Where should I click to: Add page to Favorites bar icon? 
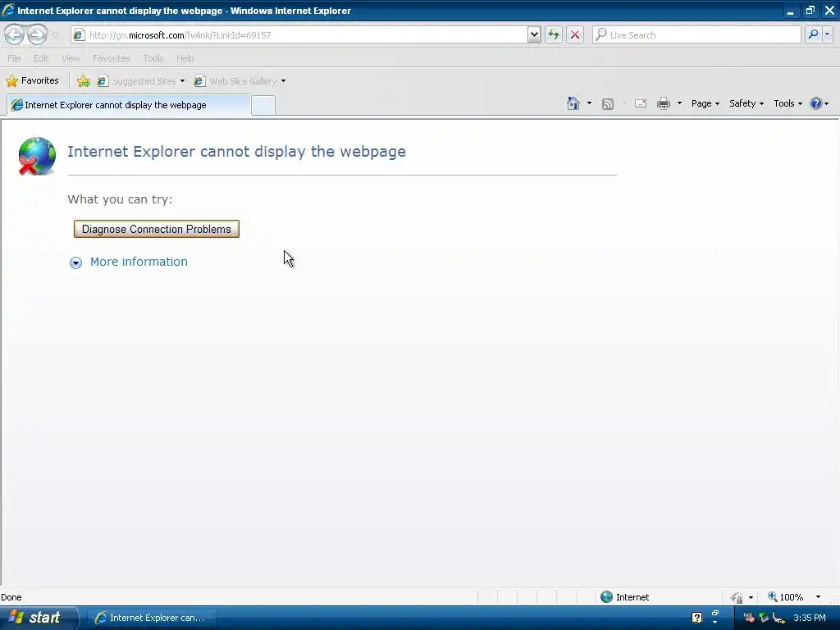click(x=84, y=81)
